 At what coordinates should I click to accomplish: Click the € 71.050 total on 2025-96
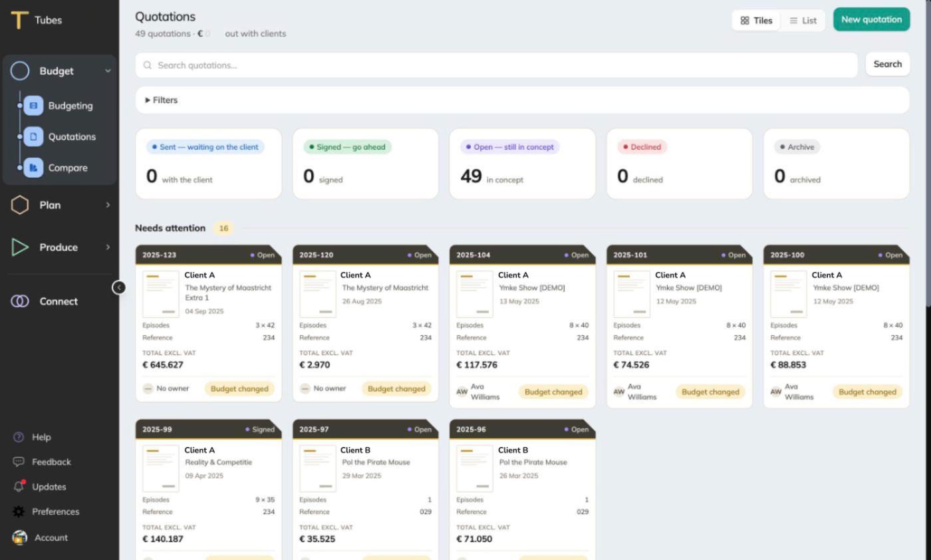pyautogui.click(x=474, y=539)
